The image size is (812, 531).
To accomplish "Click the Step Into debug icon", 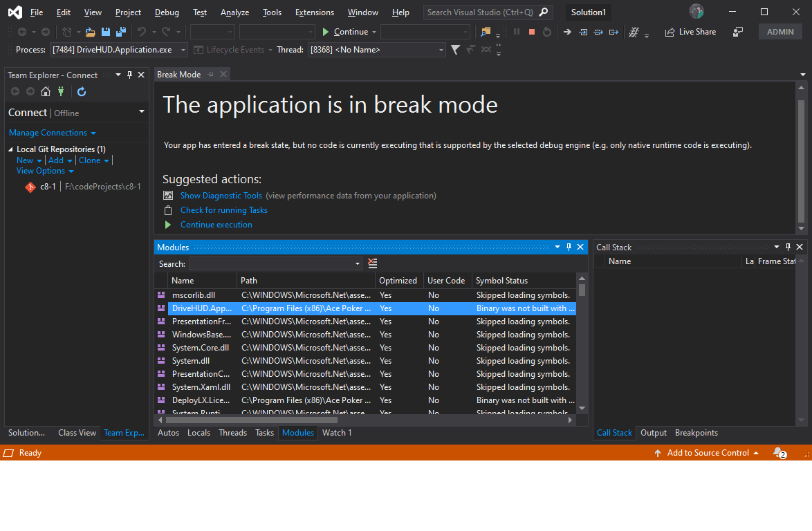I will pos(583,31).
